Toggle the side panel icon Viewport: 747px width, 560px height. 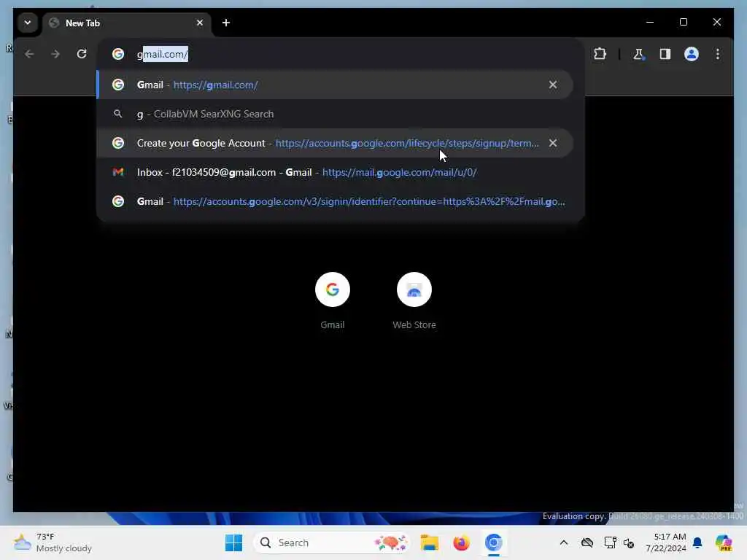665,54
